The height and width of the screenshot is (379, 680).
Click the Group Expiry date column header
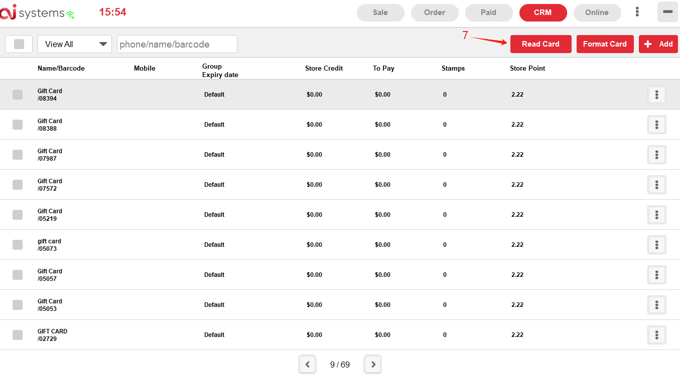[220, 70]
